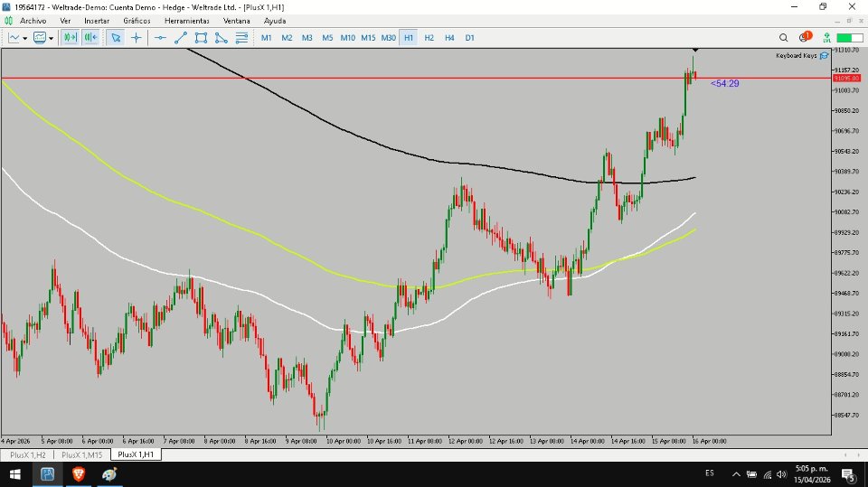Open account notifications with badge
The height and width of the screenshot is (487, 868).
coord(805,37)
